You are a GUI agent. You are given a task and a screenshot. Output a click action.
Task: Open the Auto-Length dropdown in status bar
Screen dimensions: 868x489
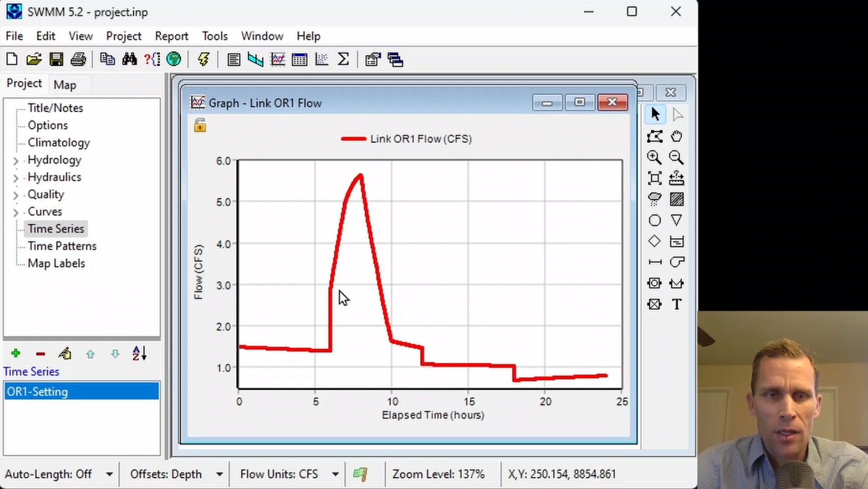click(x=109, y=474)
